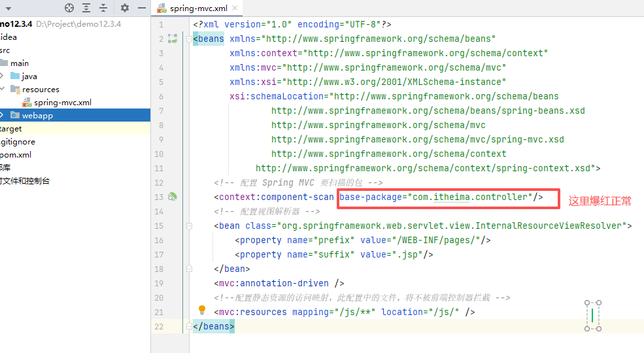Click the Spring bean gutter icon on line 2
The image size is (644, 353).
[173, 39]
